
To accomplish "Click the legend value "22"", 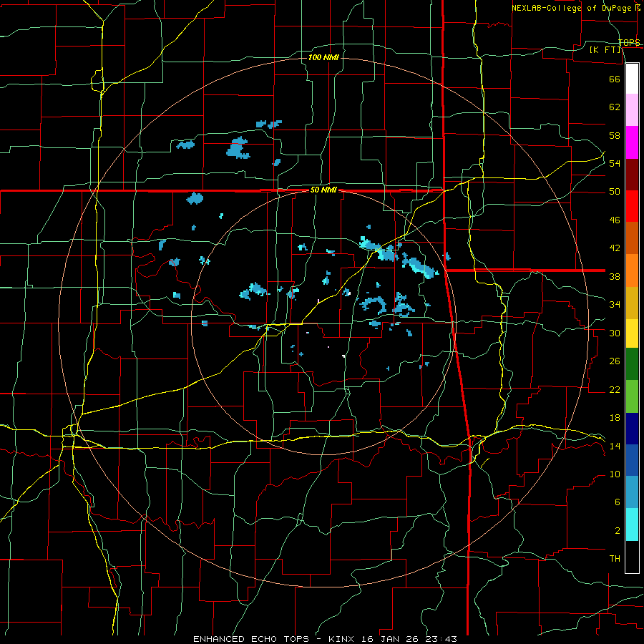I will (x=615, y=389).
